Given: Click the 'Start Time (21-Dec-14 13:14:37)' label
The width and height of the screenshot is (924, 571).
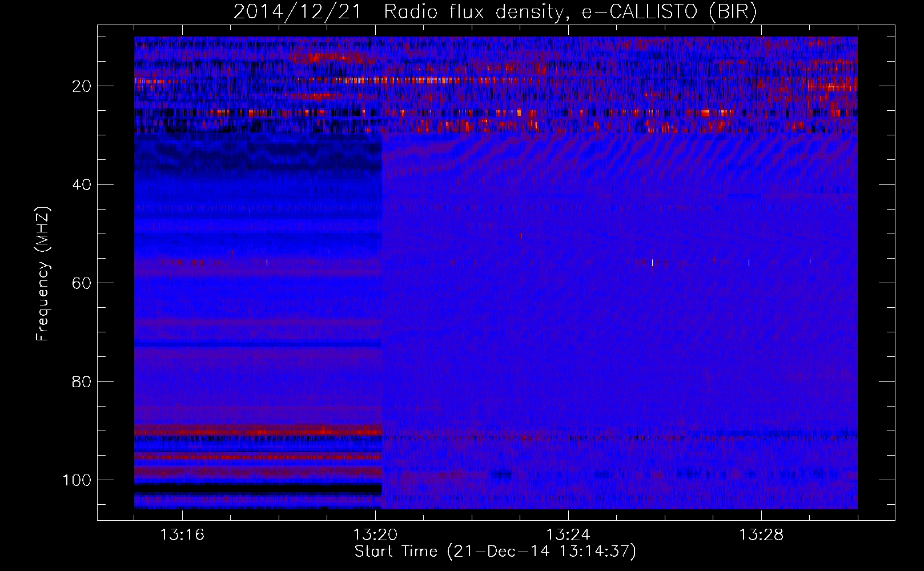Looking at the screenshot, I should pyautogui.click(x=495, y=552).
